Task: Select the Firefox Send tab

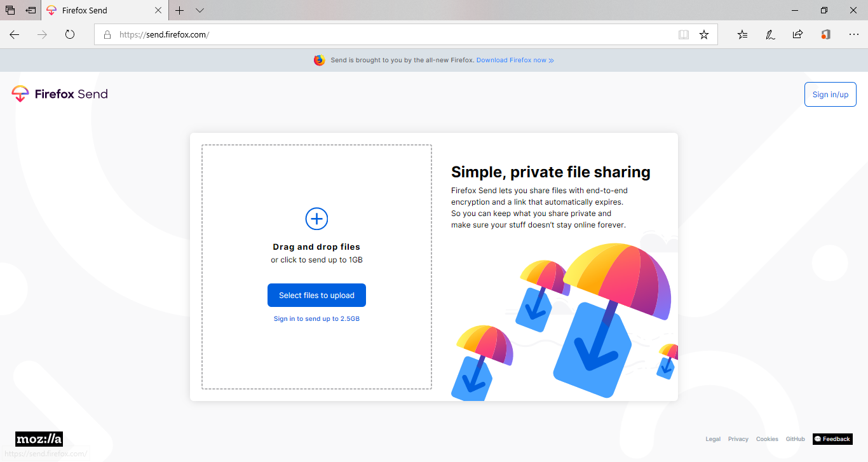Action: (x=105, y=10)
